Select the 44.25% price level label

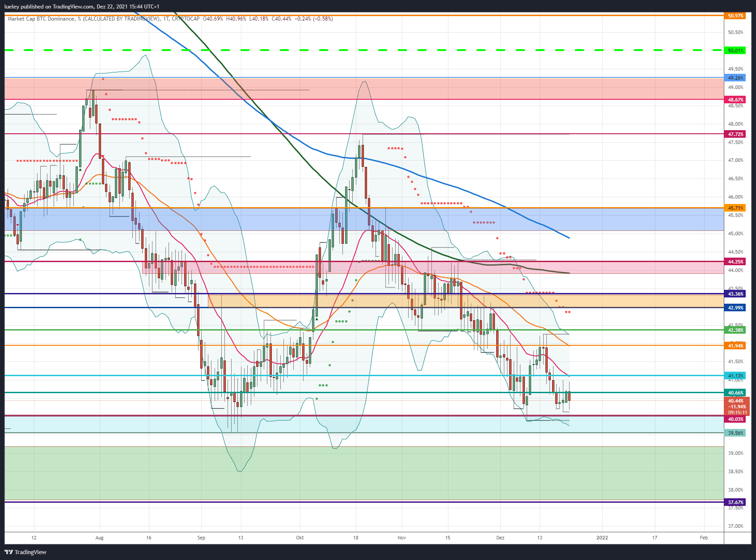tap(735, 262)
